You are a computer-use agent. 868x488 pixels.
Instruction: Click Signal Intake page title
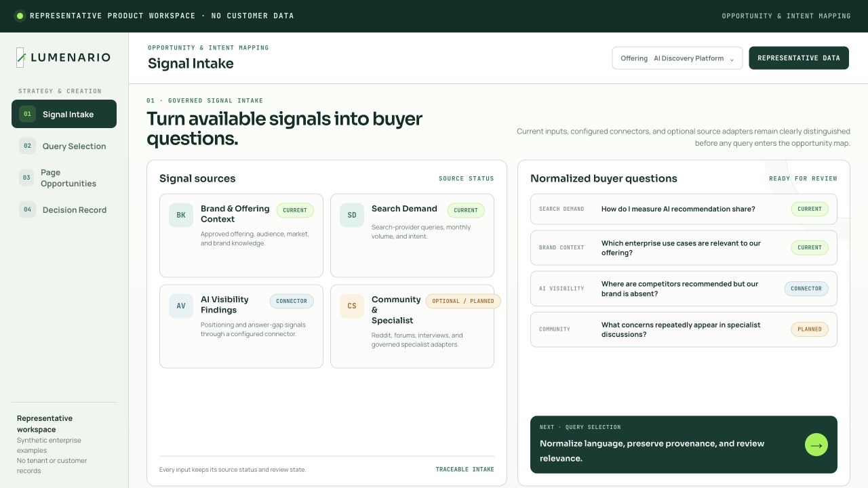pos(191,64)
